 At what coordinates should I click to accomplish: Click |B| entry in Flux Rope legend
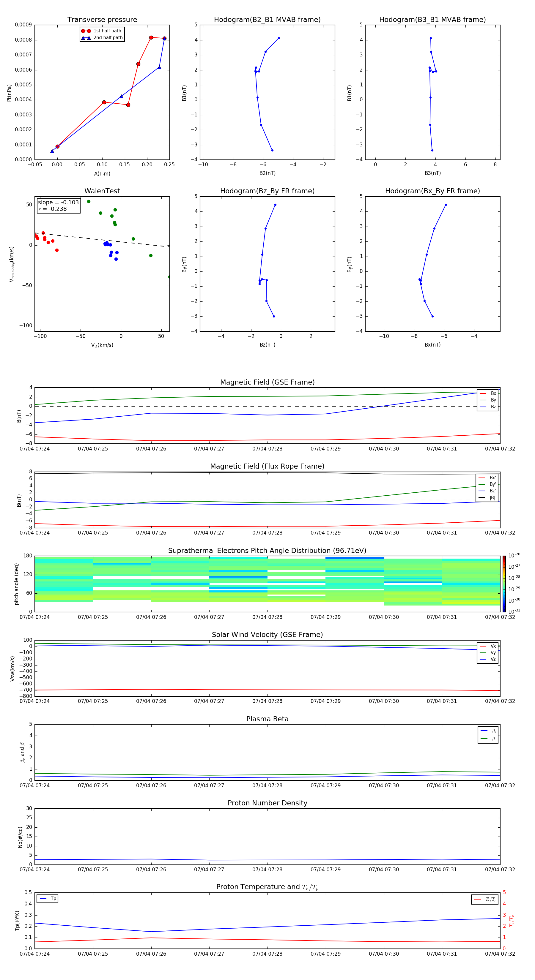point(487,498)
